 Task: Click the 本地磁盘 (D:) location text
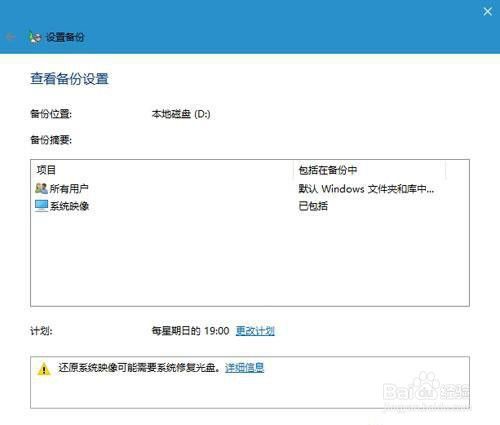coord(181,114)
